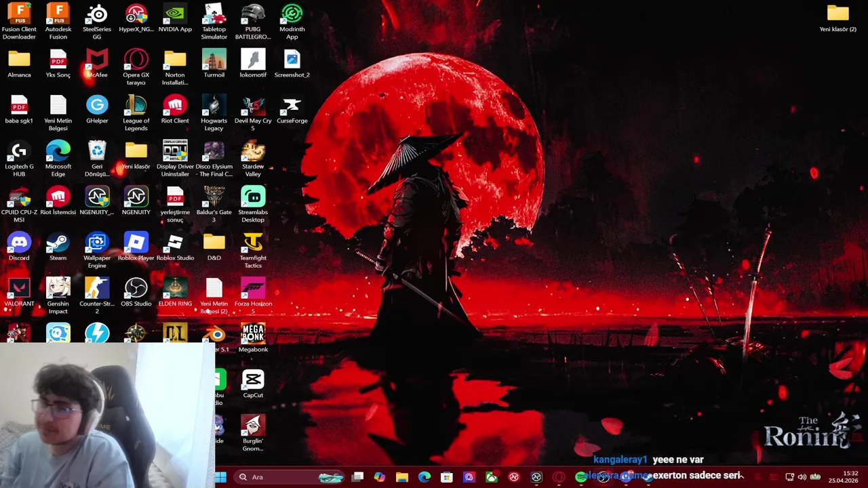Select the Burglin' Gnomes icon
The height and width of the screenshot is (488, 868).
click(x=253, y=434)
